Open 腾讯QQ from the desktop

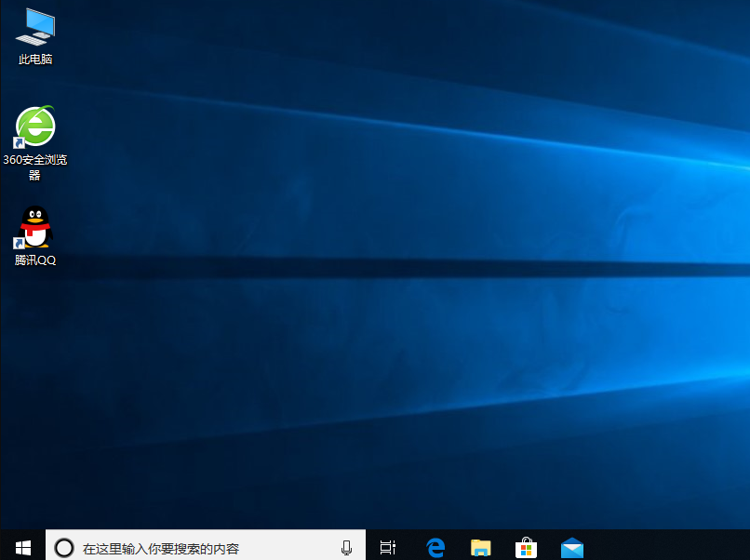click(x=34, y=226)
